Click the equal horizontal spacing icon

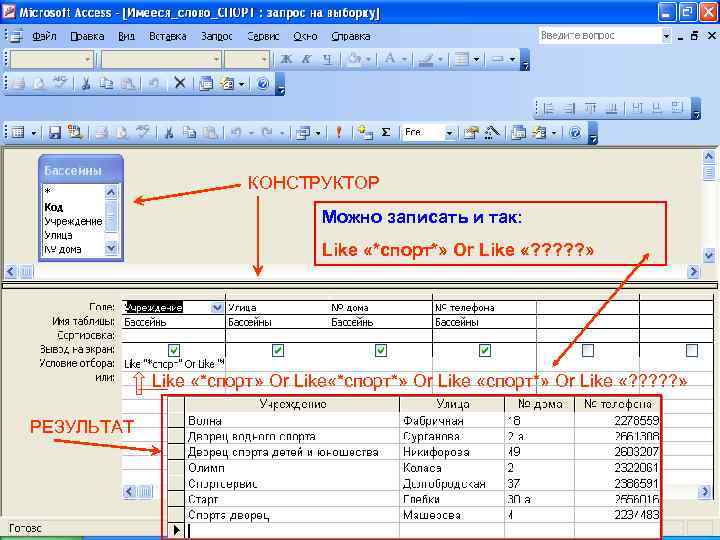(637, 108)
